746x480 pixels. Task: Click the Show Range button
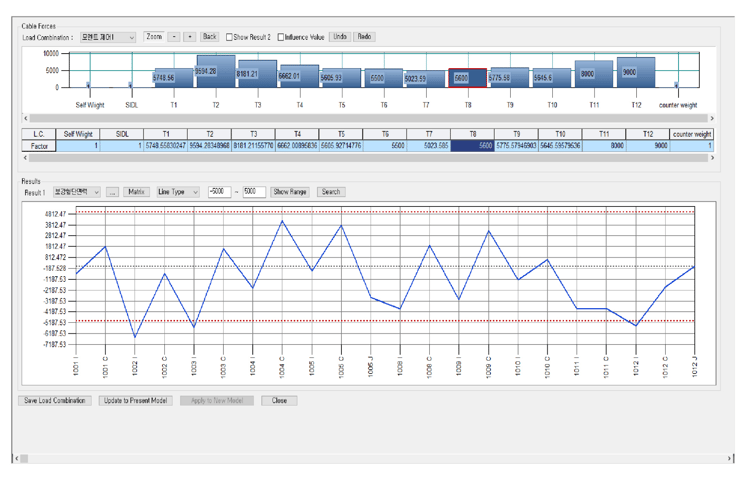(x=290, y=192)
